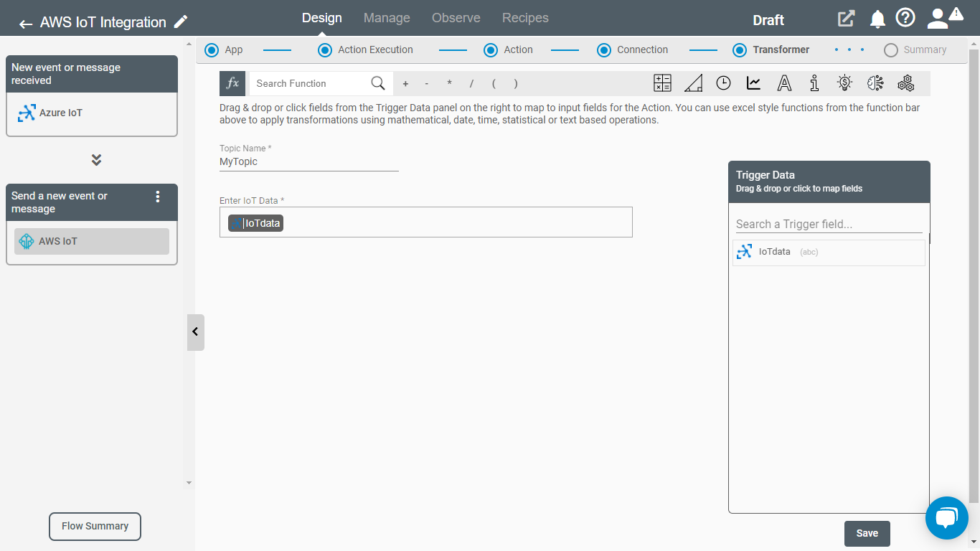Map the IoTdata trigger field from the panel

829,252
